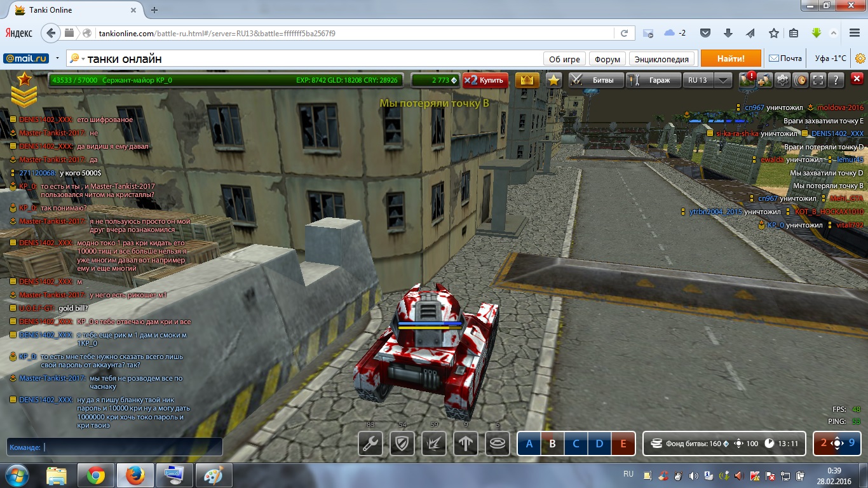Click the Энциклопедия search suggestion

click(661, 59)
